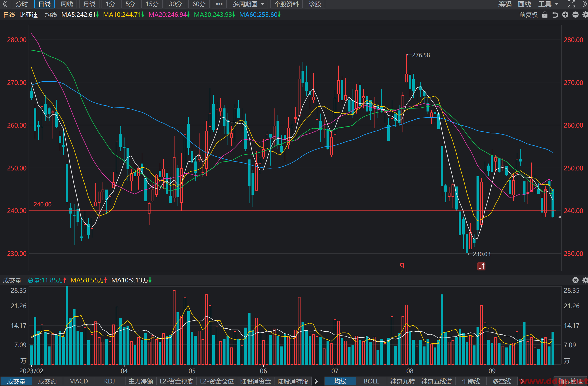
Task: Click the right double-chevron expand icon
Action: (585, 4)
